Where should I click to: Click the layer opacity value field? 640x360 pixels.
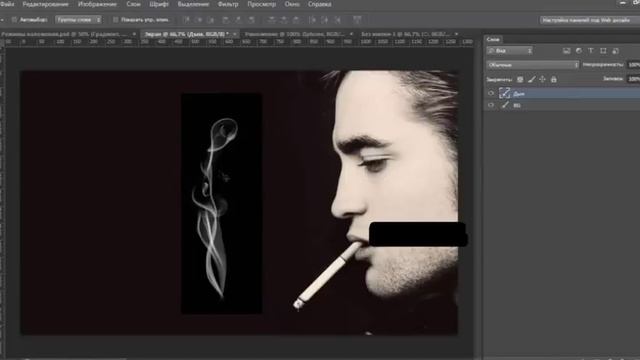[633, 65]
